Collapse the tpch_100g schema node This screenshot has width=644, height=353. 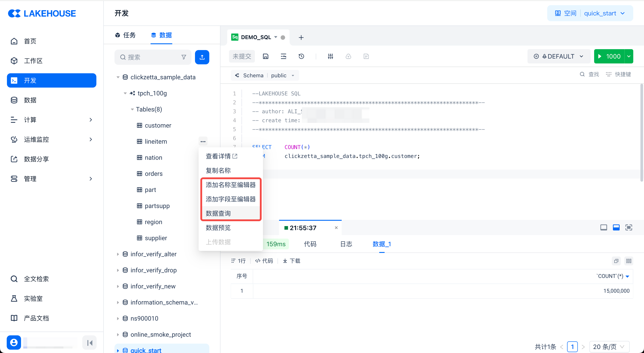[x=125, y=93]
